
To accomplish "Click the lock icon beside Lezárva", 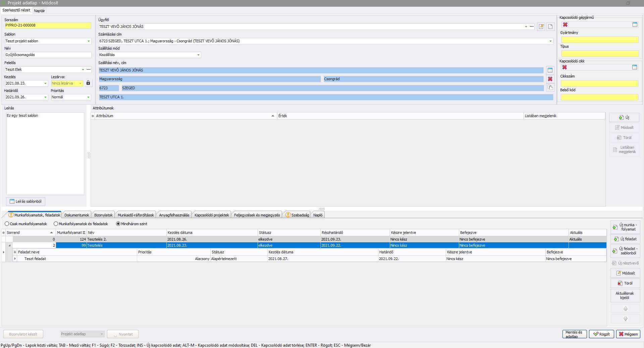I will [88, 83].
